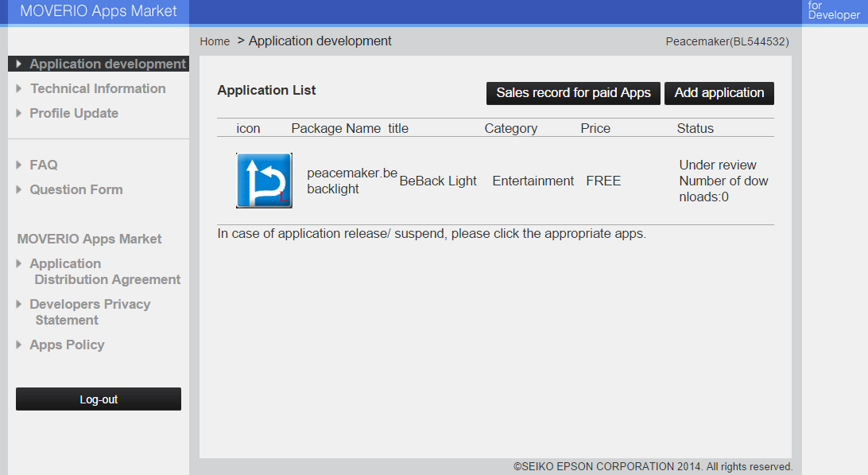Click the Entertainment category cell
This screenshot has width=868, height=475.
pyautogui.click(x=533, y=181)
